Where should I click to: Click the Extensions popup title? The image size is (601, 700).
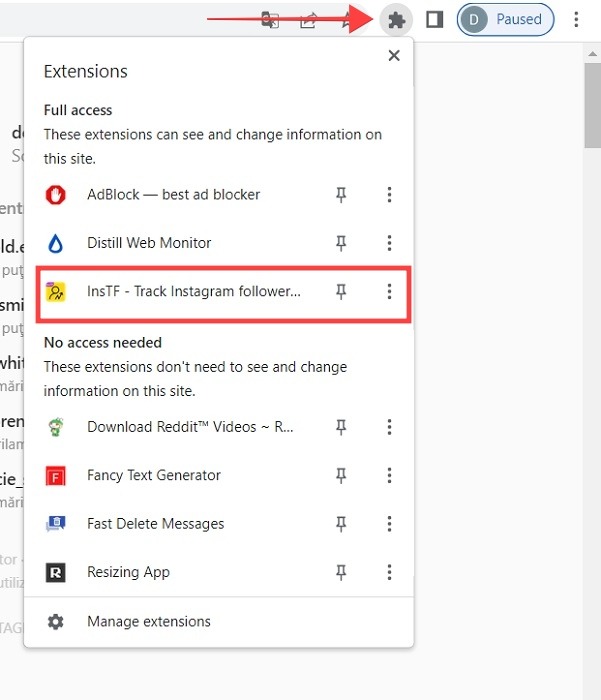[85, 71]
